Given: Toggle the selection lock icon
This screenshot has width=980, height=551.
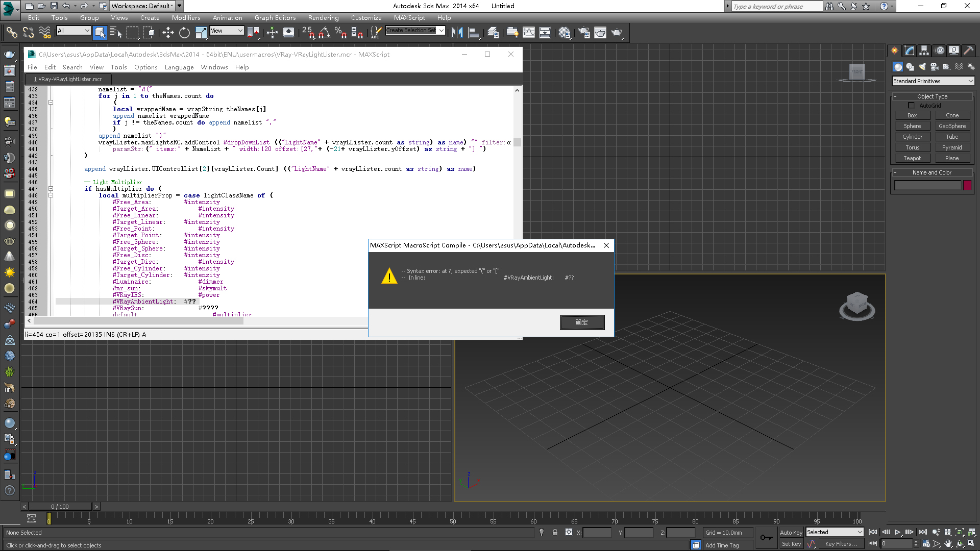Looking at the screenshot, I should tap(555, 532).
